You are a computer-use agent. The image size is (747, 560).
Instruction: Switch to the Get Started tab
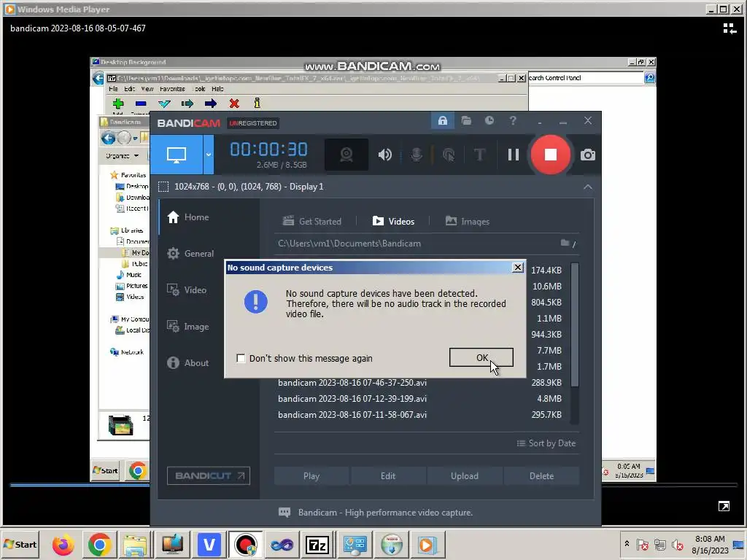pos(312,222)
